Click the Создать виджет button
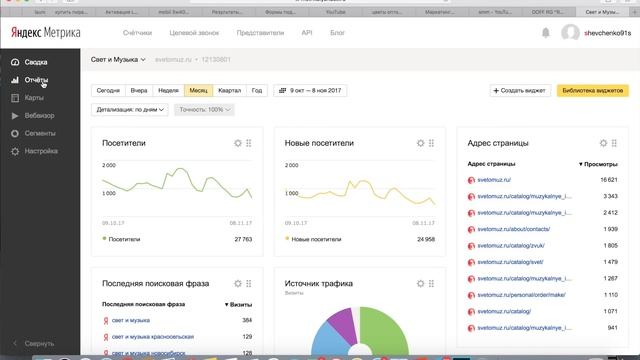Viewport: 640px width, 360px height. pyautogui.click(x=520, y=91)
